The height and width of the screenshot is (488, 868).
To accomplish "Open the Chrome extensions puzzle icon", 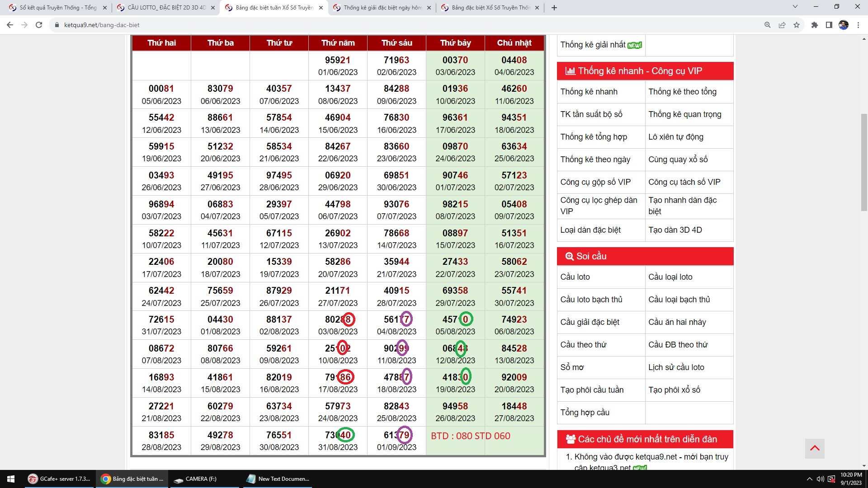I will [x=815, y=25].
